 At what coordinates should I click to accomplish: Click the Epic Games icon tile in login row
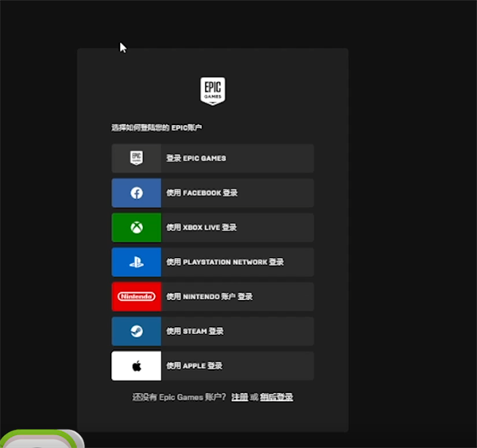click(x=136, y=158)
